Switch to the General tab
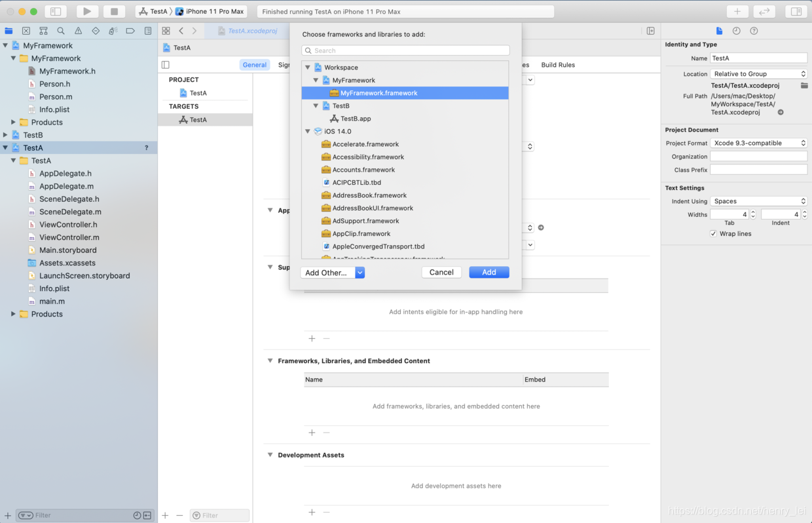 (x=255, y=65)
